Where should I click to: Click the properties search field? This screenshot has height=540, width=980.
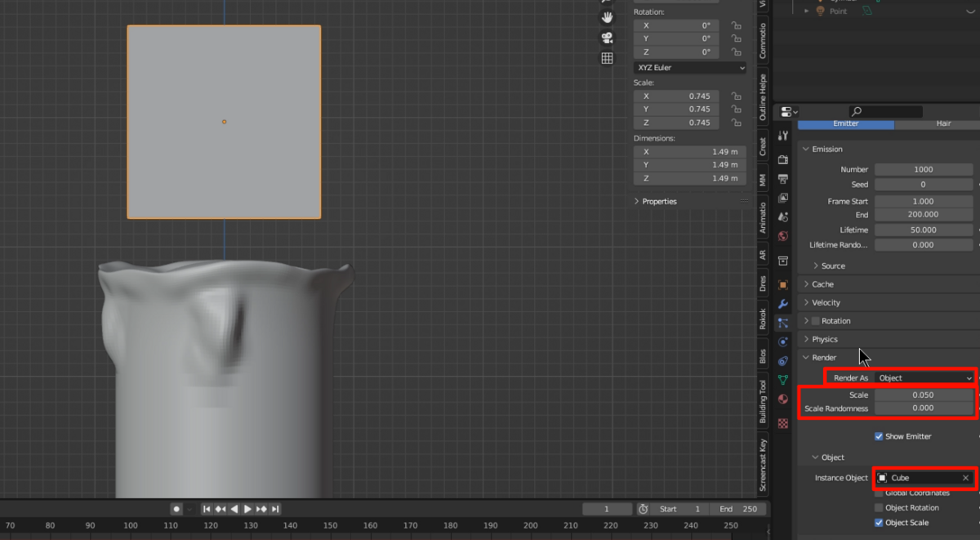(886, 112)
